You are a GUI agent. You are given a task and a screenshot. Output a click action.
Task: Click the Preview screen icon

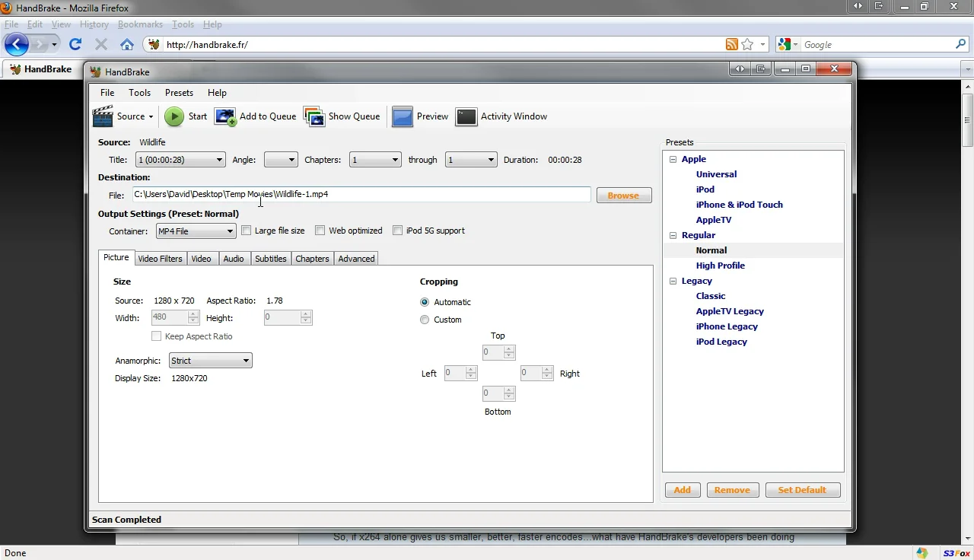(403, 116)
